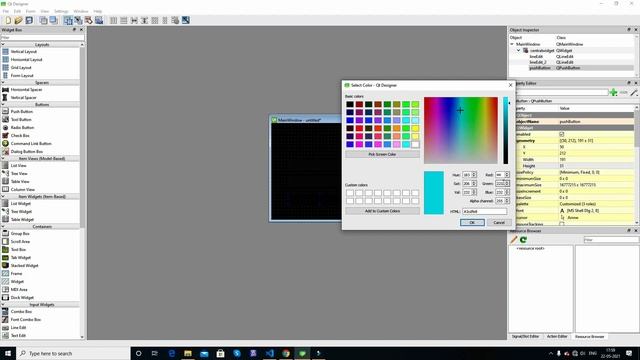Select the Edit Widgets mode icon
640x360 pixels.
(x=68, y=20)
